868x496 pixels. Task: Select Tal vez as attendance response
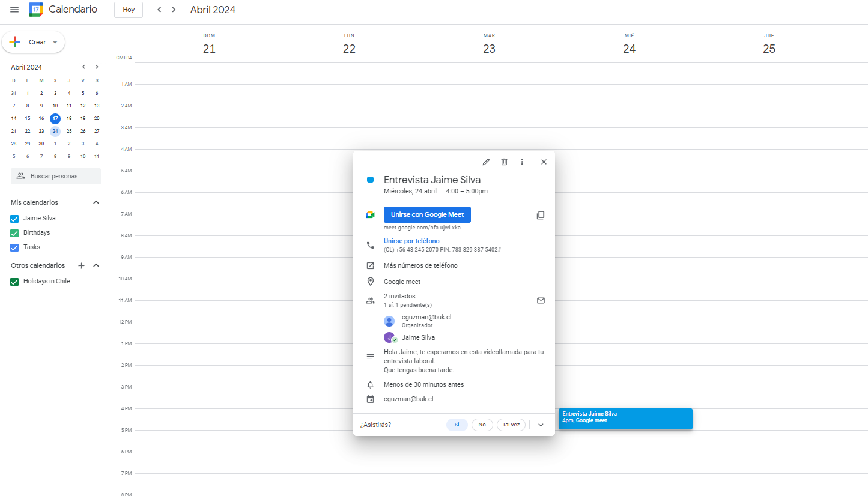511,425
